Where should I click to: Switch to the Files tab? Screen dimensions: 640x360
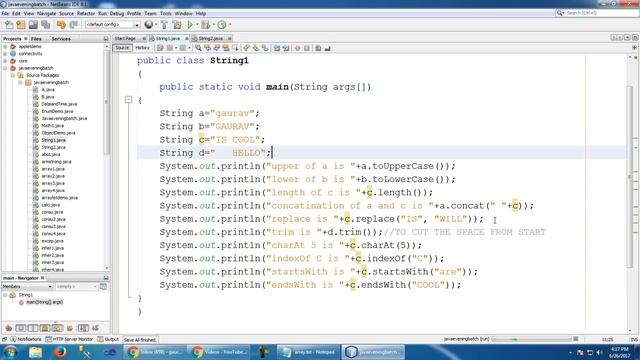coord(36,39)
